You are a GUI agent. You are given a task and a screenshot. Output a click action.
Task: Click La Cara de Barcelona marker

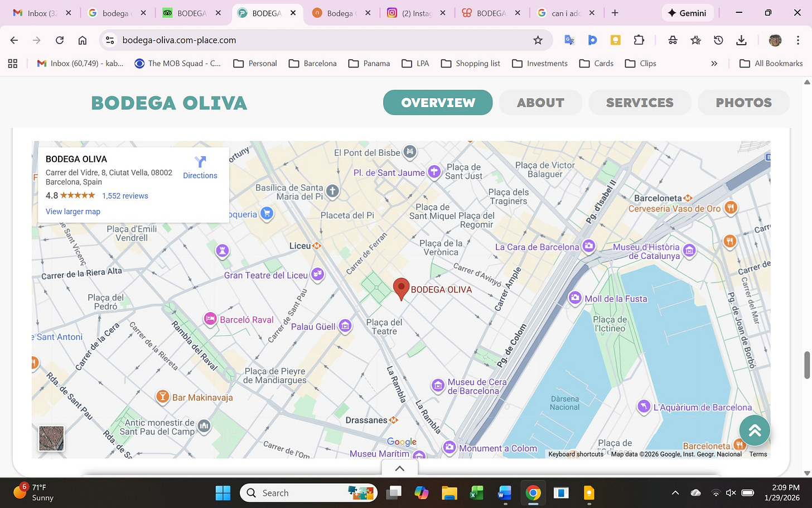(x=588, y=246)
